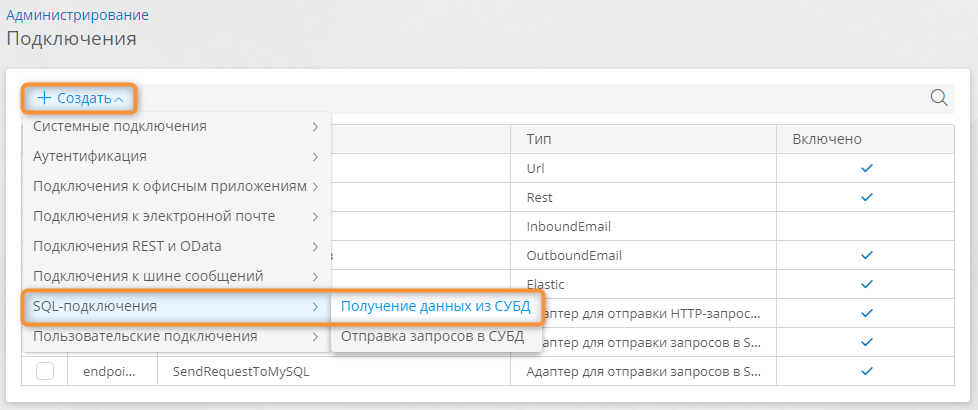978x410 pixels.
Task: Click the Создать button
Action: (x=80, y=98)
